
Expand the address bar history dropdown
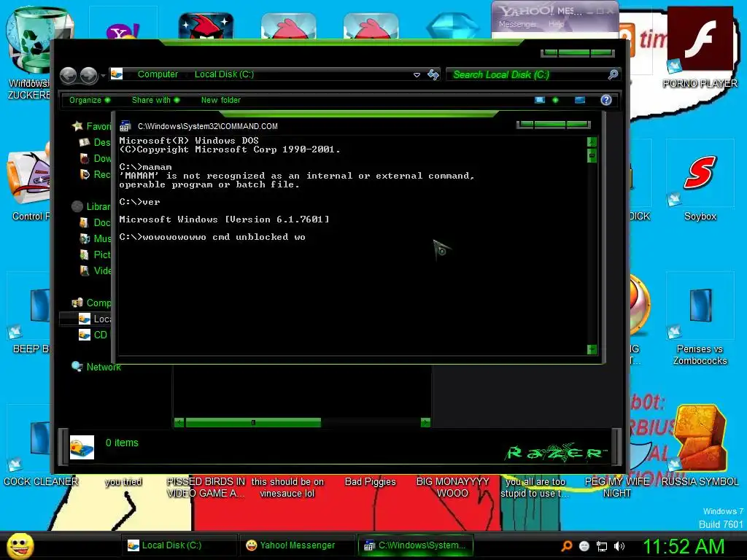pos(417,75)
